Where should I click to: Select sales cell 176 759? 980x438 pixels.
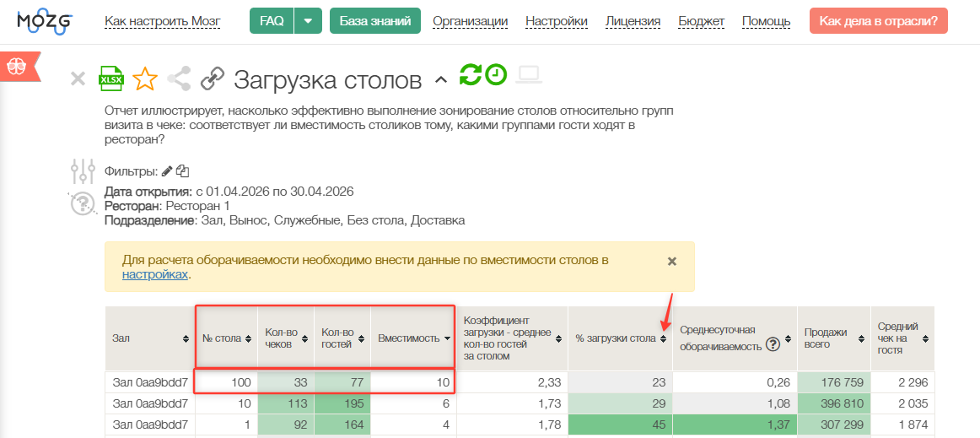pyautogui.click(x=833, y=382)
